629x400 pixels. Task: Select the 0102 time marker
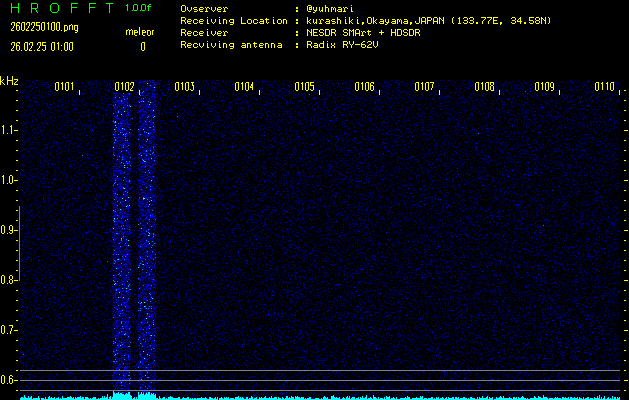[124, 87]
